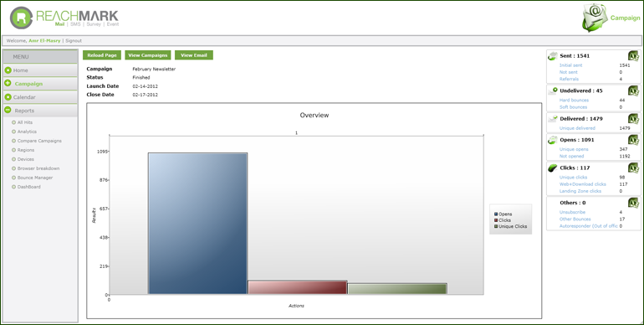Screen dimensions: 644x325
Task: Click Amr El-Masry user name
Action: (44, 41)
